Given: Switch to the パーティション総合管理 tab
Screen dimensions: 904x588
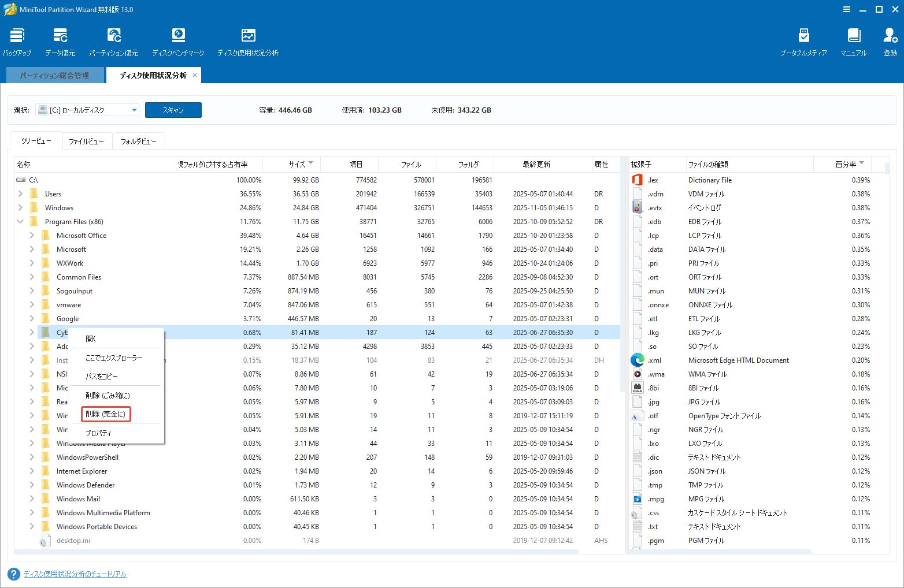Looking at the screenshot, I should click(55, 75).
